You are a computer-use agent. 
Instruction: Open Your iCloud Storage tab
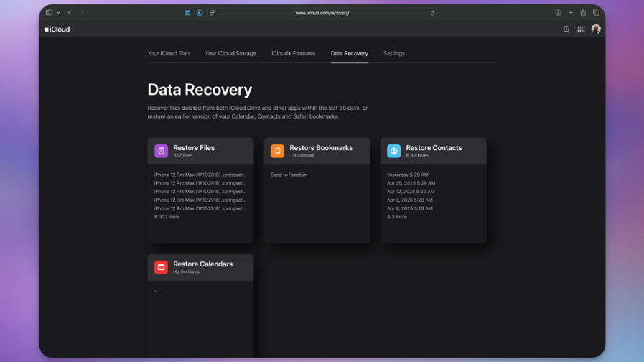pos(230,53)
